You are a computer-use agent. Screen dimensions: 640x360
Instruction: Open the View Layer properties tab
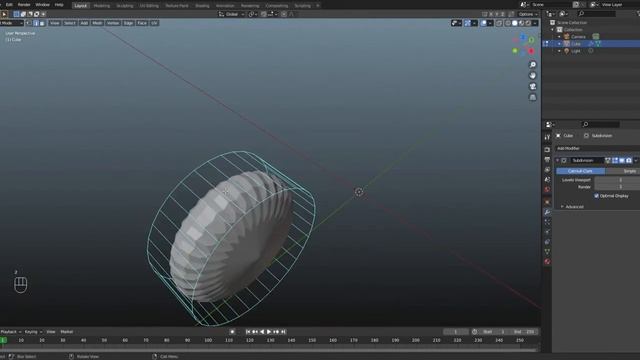pos(547,169)
